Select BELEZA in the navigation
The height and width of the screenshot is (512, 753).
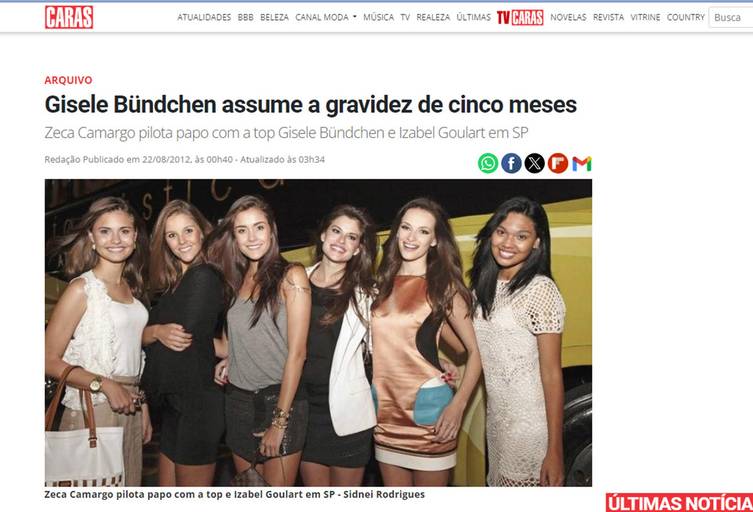tap(274, 17)
